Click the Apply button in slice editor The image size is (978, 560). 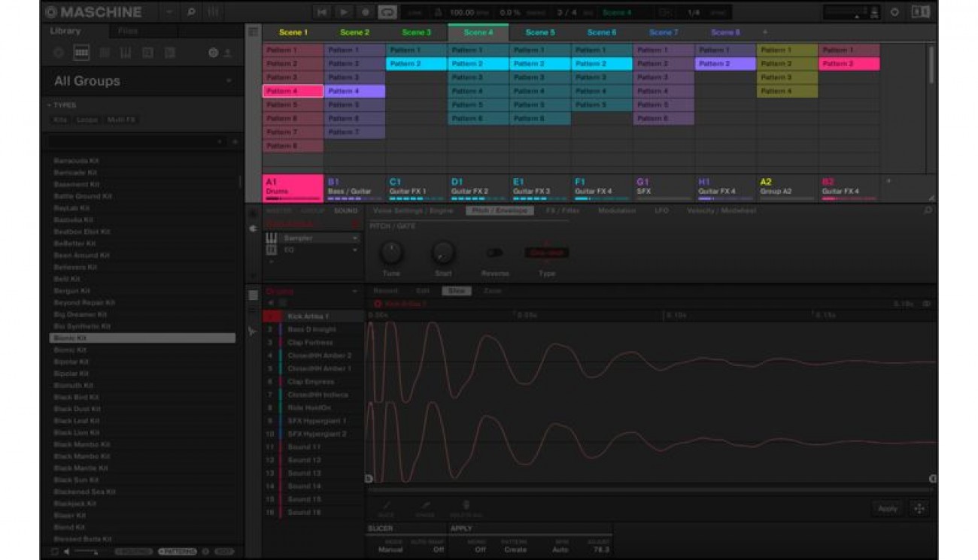tap(887, 509)
